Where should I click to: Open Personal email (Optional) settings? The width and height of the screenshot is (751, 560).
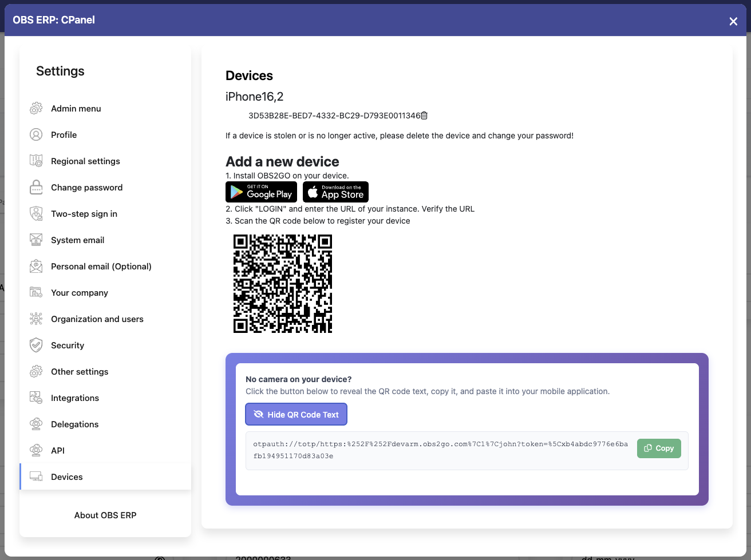(x=101, y=267)
